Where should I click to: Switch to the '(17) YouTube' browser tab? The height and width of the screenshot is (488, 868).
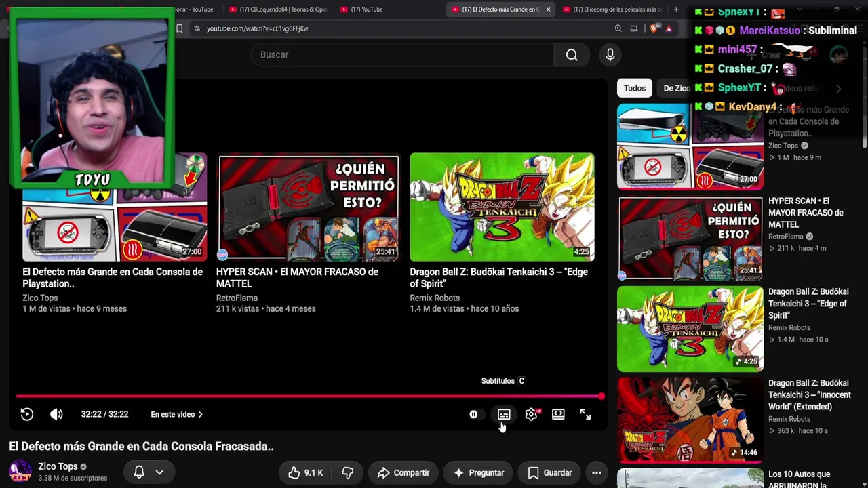pyautogui.click(x=367, y=9)
